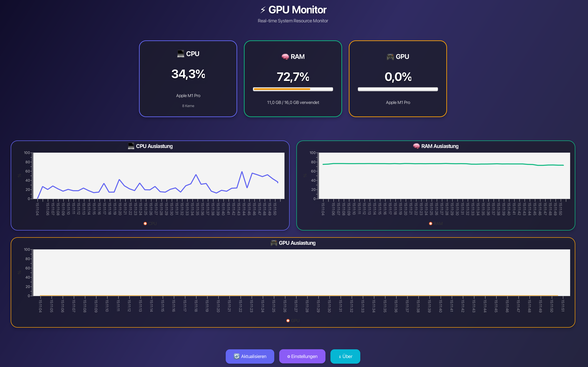Toggle the CPU series via its legend marker
This screenshot has height=367, width=588.
(x=145, y=223)
